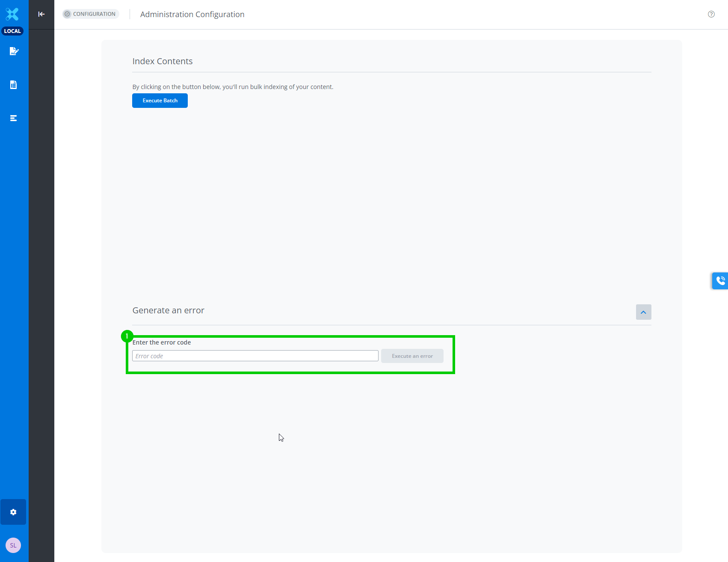This screenshot has height=562, width=728.
Task: Collapse the Generate an error section
Action: click(x=643, y=312)
